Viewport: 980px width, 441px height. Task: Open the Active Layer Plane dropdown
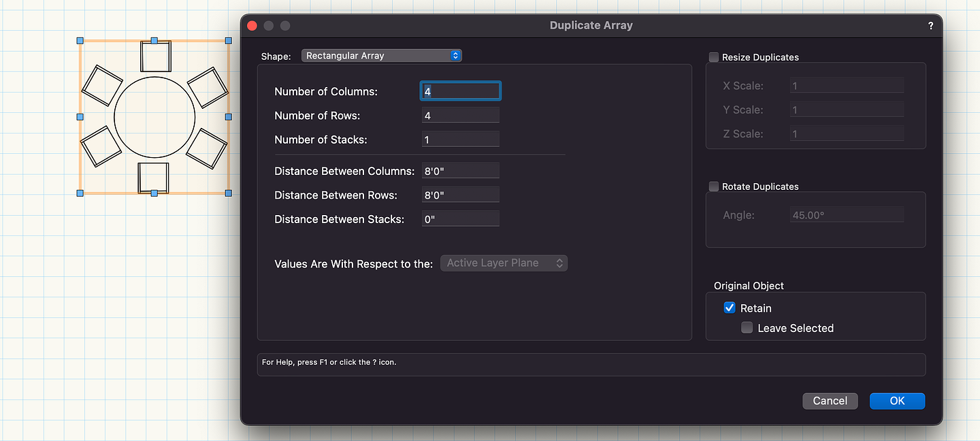point(504,263)
